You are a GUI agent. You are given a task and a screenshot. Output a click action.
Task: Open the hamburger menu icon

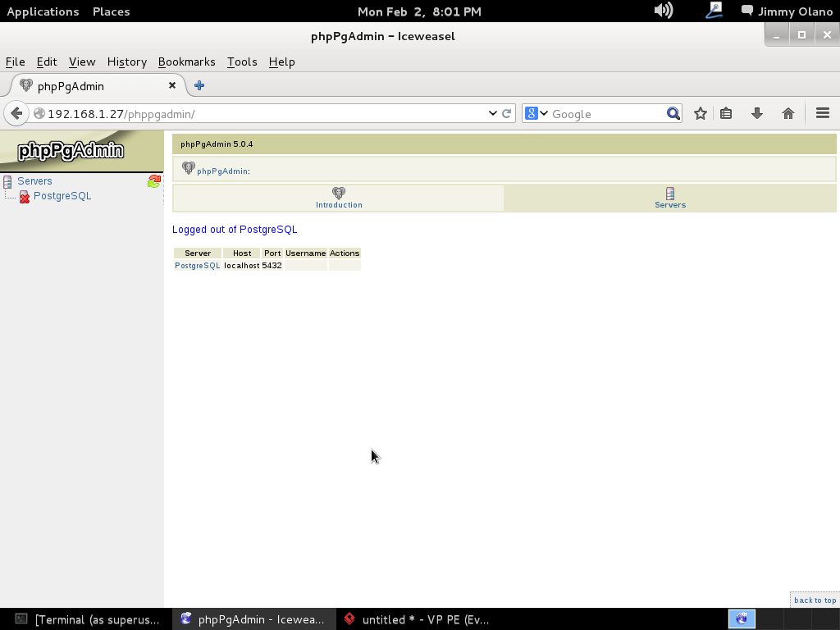[x=822, y=114]
